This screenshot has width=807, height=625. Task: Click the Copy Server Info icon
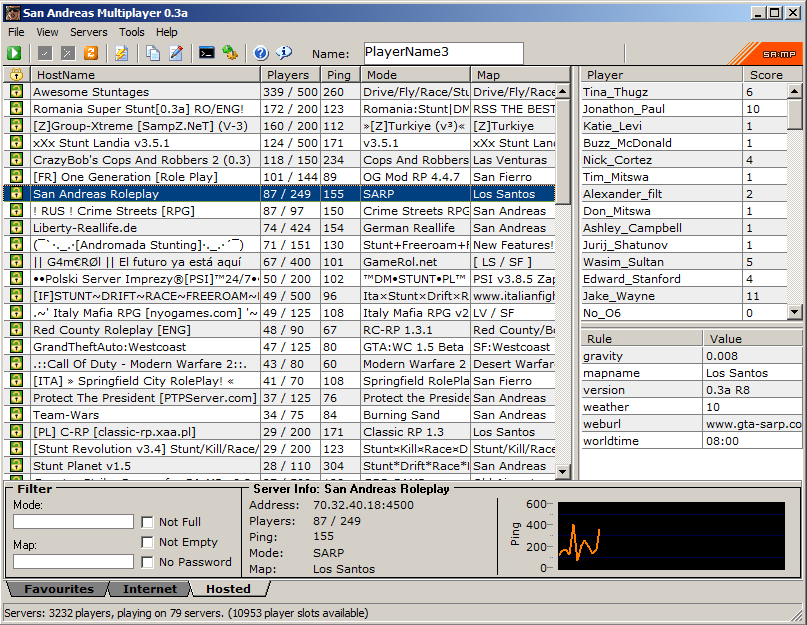(x=153, y=53)
